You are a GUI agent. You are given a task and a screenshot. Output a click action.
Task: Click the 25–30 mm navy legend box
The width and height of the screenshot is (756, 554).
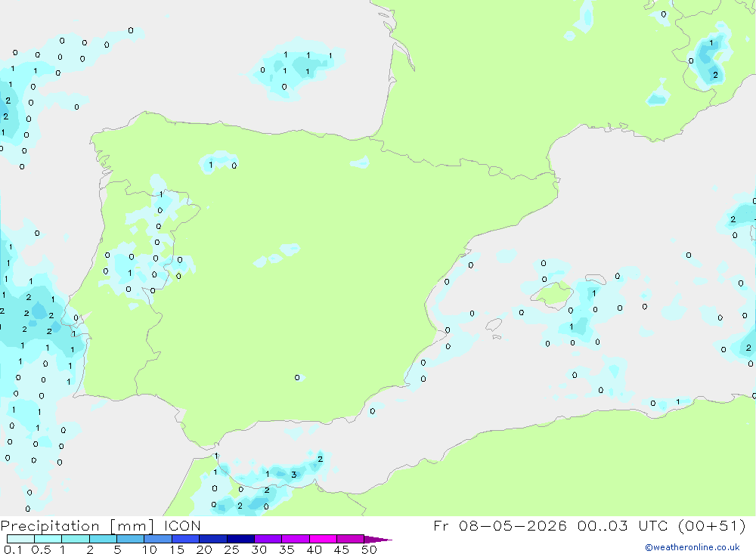(240, 539)
